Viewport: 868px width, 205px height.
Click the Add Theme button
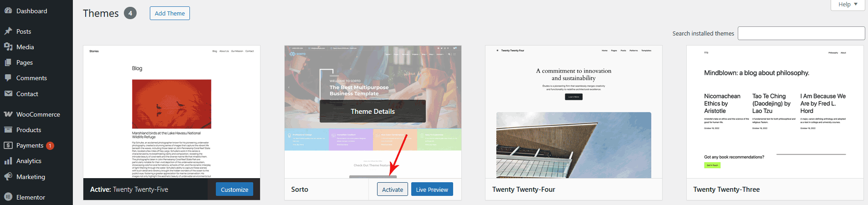point(170,13)
